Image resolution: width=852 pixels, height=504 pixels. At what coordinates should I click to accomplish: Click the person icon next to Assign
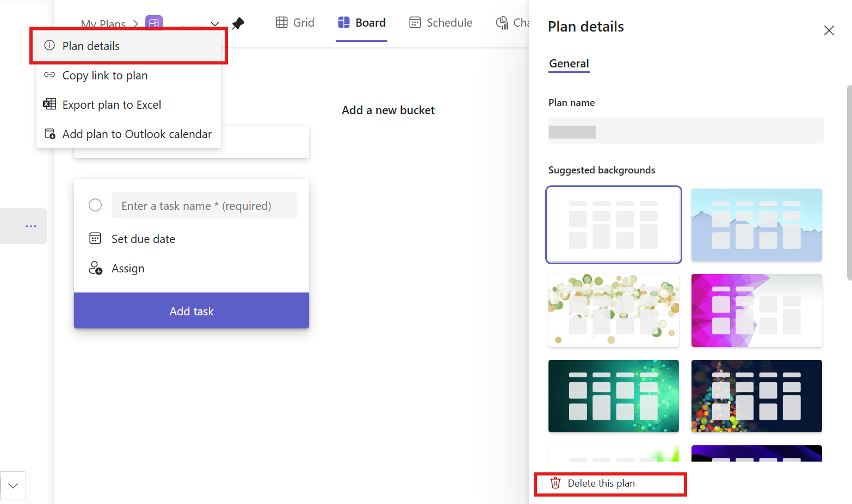pos(95,268)
